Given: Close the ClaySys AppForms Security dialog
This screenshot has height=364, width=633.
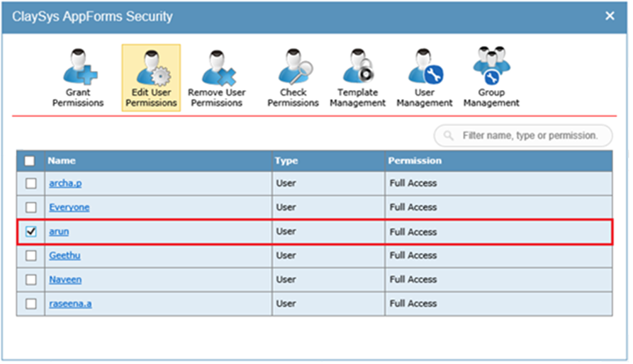Looking at the screenshot, I should click(x=610, y=16).
